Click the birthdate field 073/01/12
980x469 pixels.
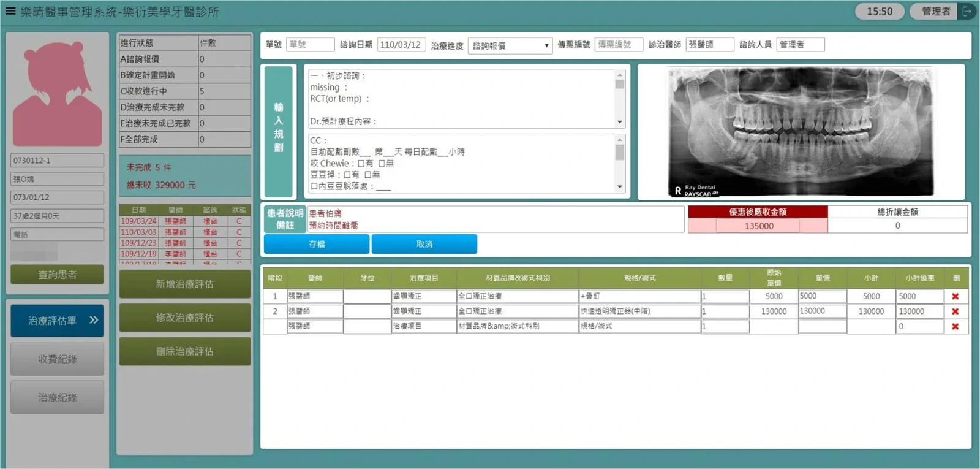(x=57, y=197)
